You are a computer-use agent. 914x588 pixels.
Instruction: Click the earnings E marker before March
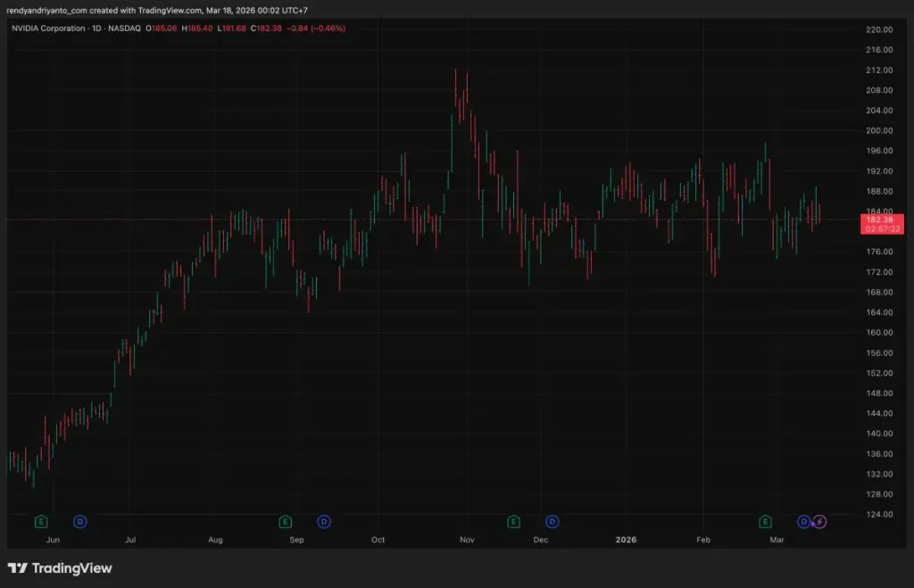[765, 521]
